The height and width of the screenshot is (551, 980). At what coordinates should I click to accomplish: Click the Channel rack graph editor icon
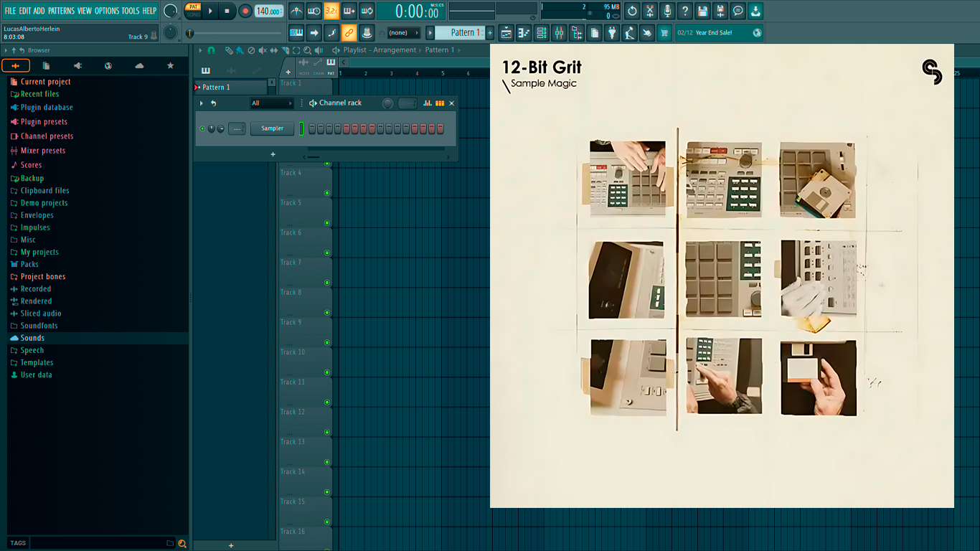(428, 103)
